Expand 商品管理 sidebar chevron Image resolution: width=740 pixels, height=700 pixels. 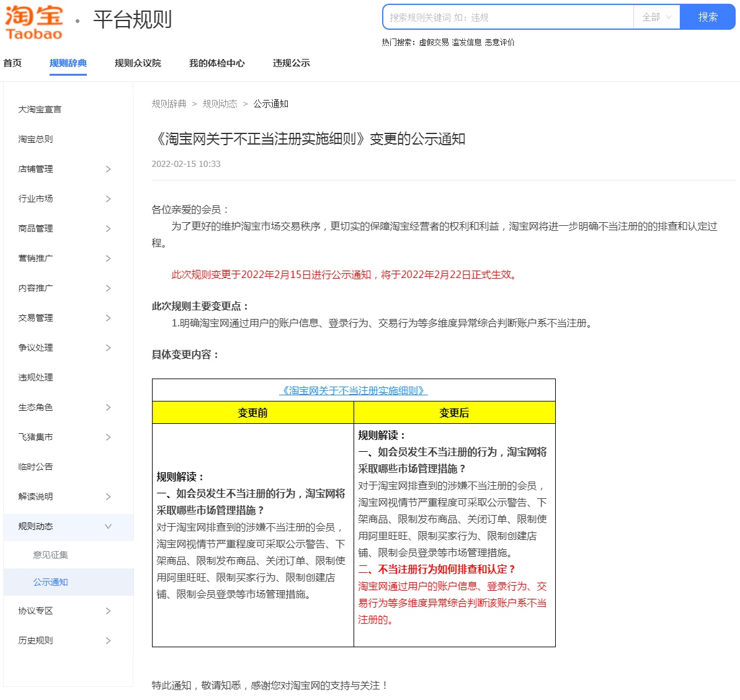(x=108, y=228)
